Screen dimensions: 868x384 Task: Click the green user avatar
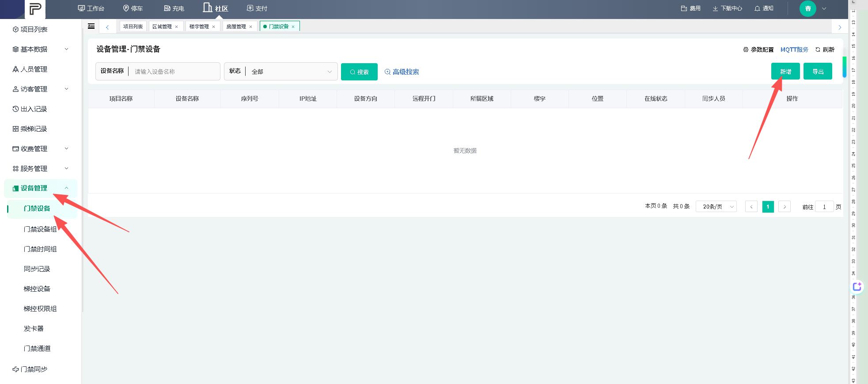coord(808,8)
